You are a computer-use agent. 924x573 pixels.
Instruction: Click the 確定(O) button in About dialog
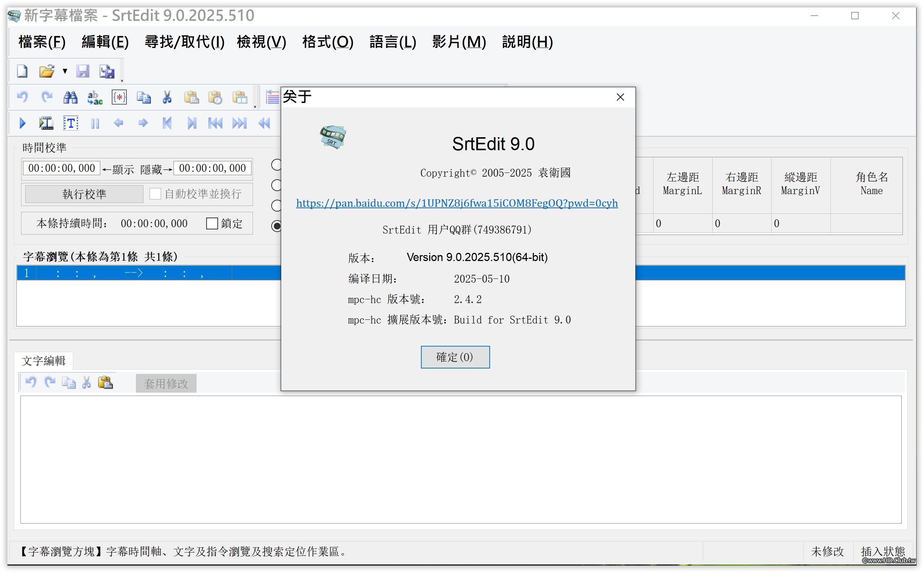tap(455, 357)
